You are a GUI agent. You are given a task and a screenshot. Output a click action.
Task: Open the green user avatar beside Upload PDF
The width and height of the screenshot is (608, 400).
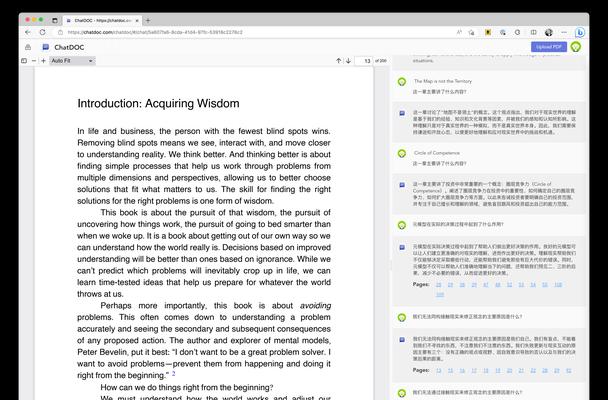[x=576, y=47]
